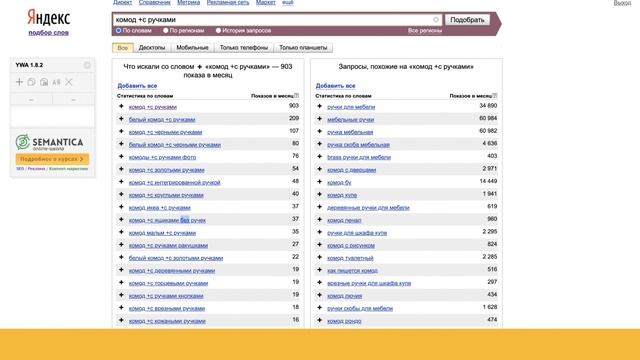Open the 'Метрика' top menu link
Screen dimensions: 640x360
coord(189,2)
